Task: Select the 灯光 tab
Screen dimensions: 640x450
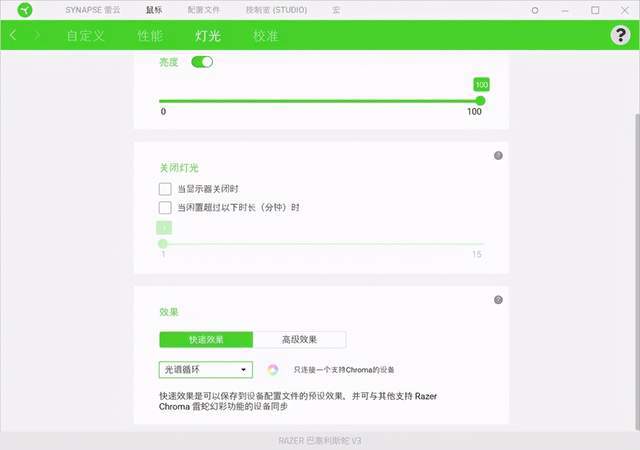Action: pos(208,36)
